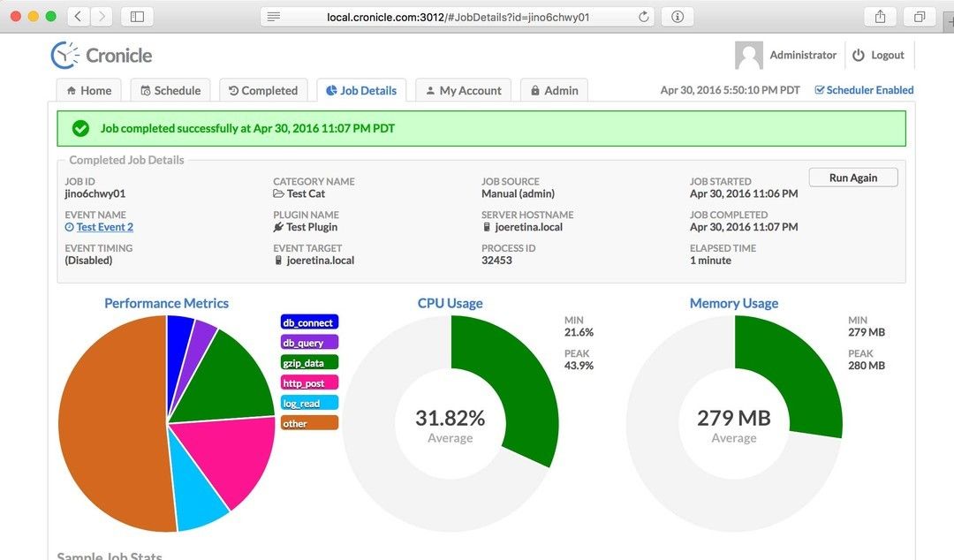Open the reader view lines icon
The image size is (954, 560).
tap(274, 17)
